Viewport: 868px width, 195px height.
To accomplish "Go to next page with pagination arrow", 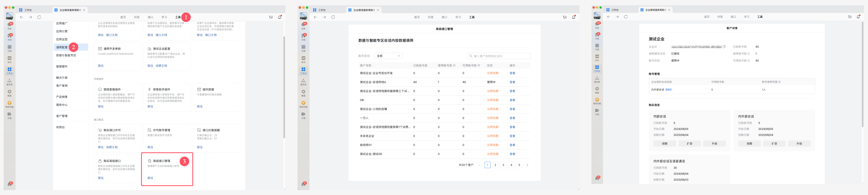I will 527,165.
